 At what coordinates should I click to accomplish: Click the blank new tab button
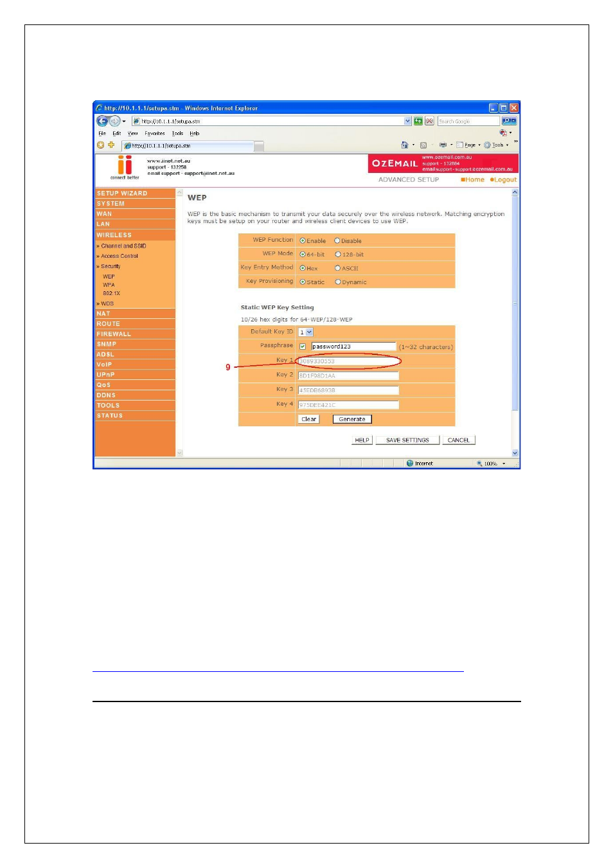tap(259, 147)
